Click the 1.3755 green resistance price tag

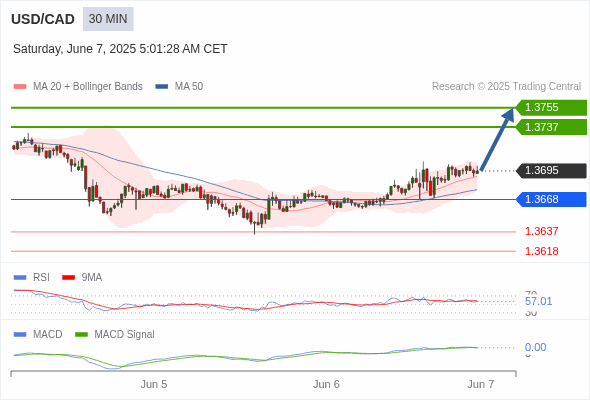tap(551, 108)
